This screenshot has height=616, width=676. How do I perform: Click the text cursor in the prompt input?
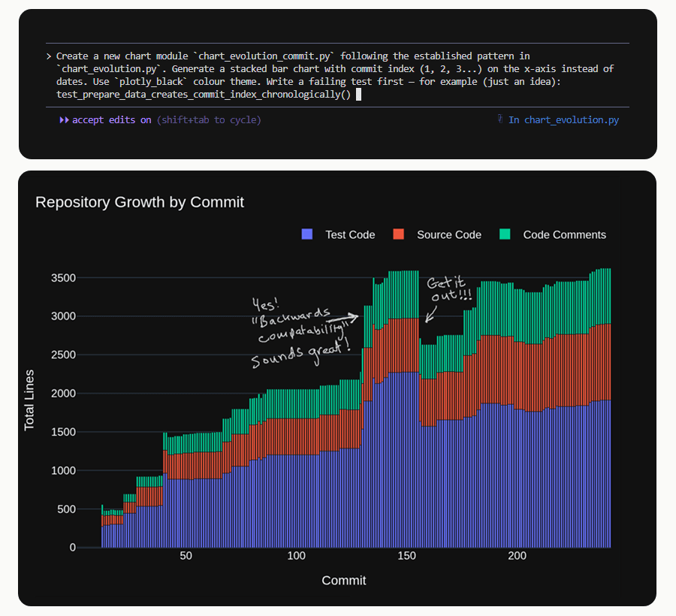pyautogui.click(x=359, y=95)
